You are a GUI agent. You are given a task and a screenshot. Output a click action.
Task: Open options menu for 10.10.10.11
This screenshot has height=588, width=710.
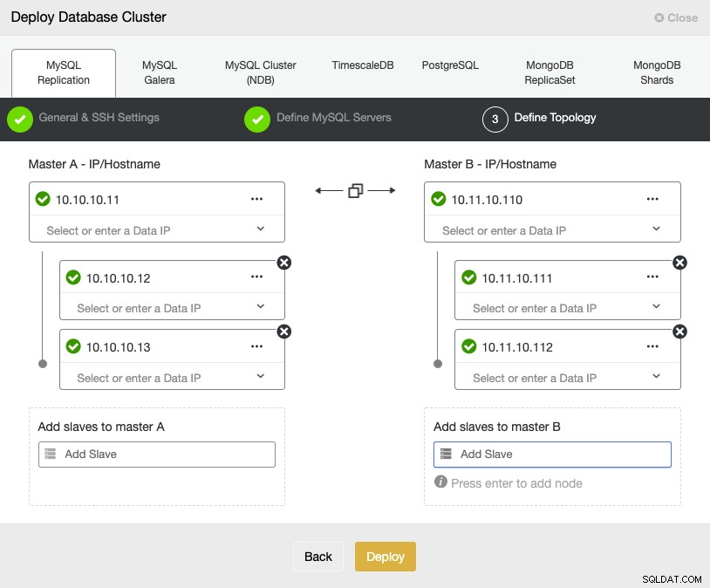pos(256,199)
